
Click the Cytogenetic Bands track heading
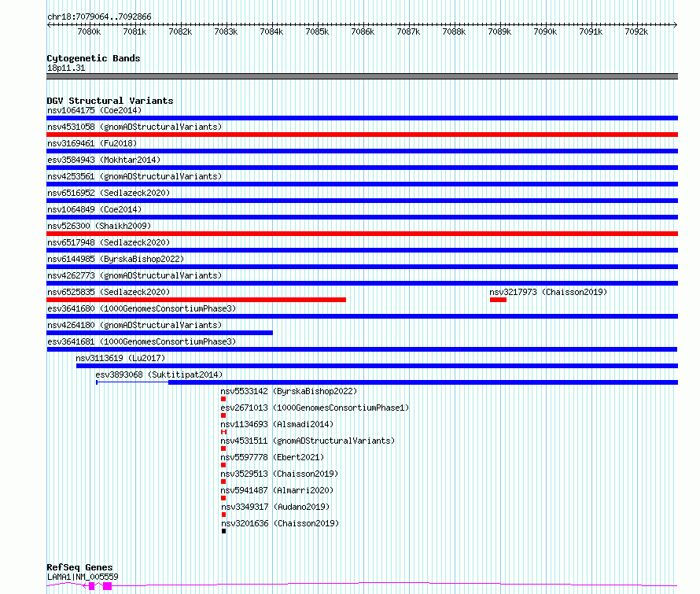(x=94, y=58)
